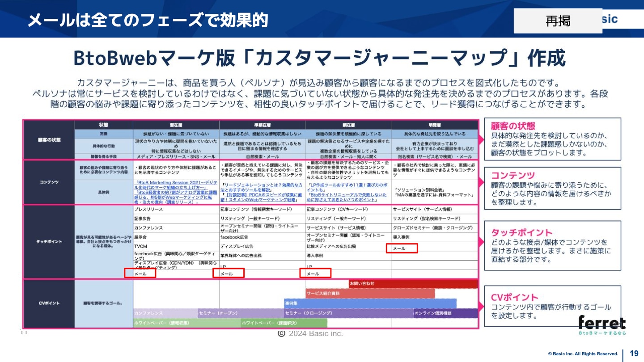Click the タッチポイント annotation box on the right
Screen dimensions: 644x362
point(553,242)
